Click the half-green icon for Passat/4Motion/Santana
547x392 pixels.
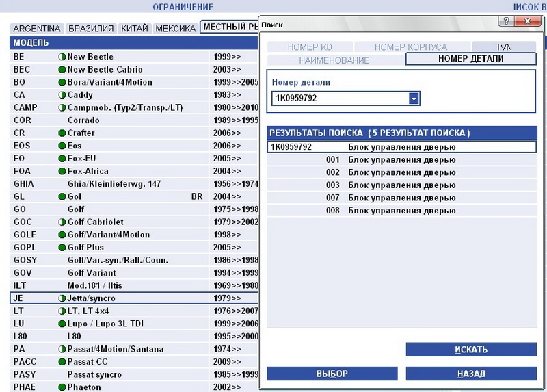click(62, 349)
